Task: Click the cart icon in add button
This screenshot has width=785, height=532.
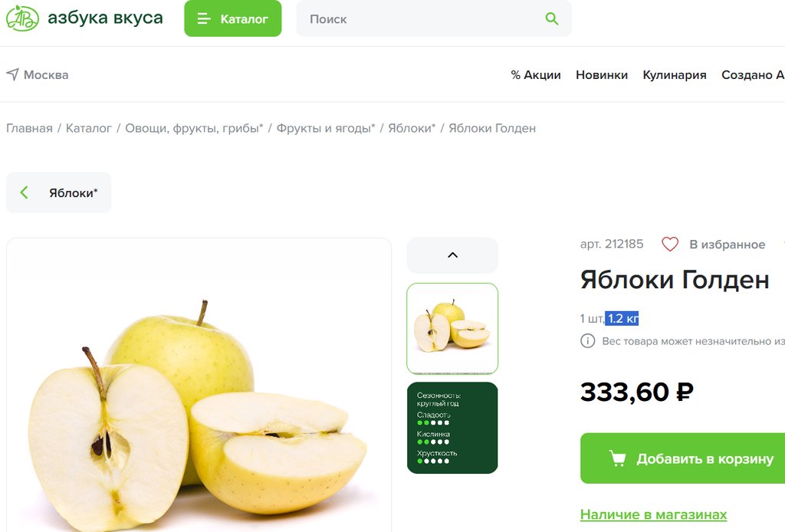Action: coord(617,458)
